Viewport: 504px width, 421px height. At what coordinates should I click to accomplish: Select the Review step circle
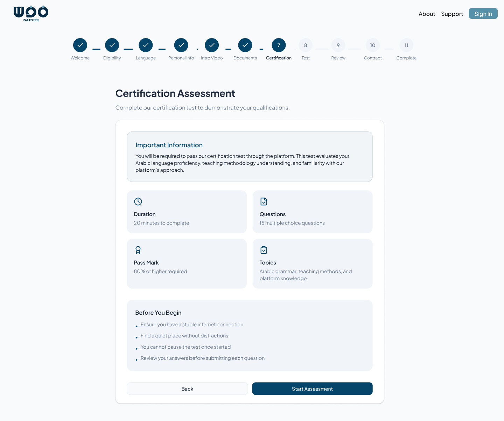point(338,45)
